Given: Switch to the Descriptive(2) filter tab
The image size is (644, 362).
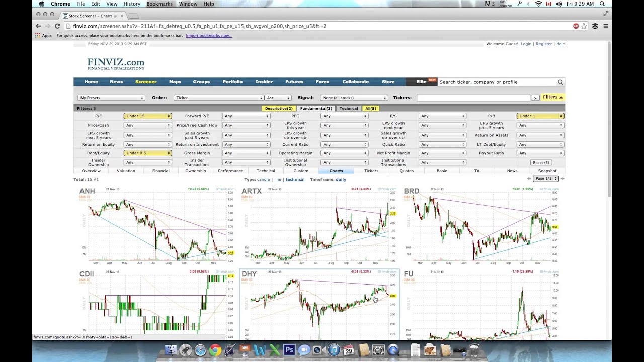Looking at the screenshot, I should [x=279, y=108].
